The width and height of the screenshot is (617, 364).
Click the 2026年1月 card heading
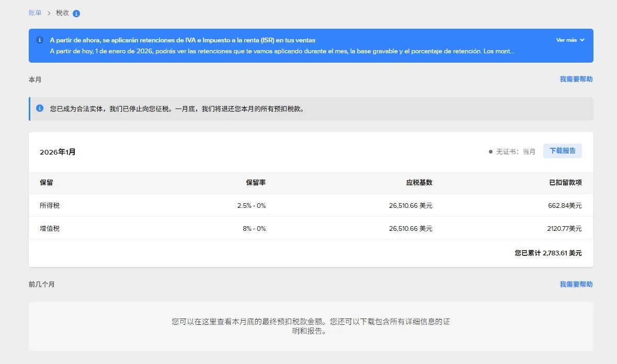58,152
